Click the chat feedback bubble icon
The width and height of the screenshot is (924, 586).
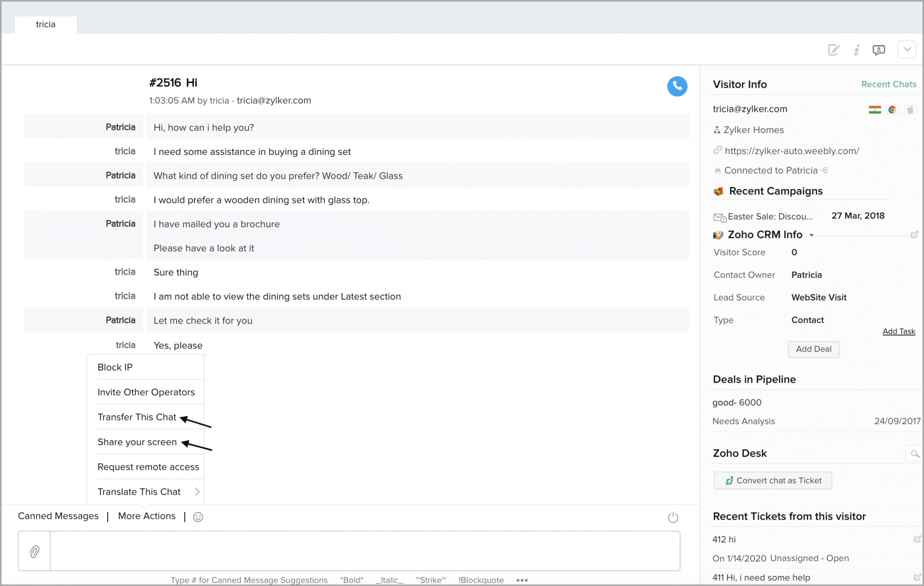click(x=878, y=50)
